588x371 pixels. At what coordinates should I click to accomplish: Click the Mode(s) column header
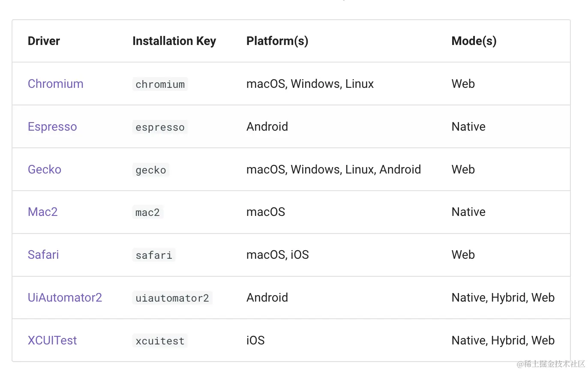tap(474, 41)
